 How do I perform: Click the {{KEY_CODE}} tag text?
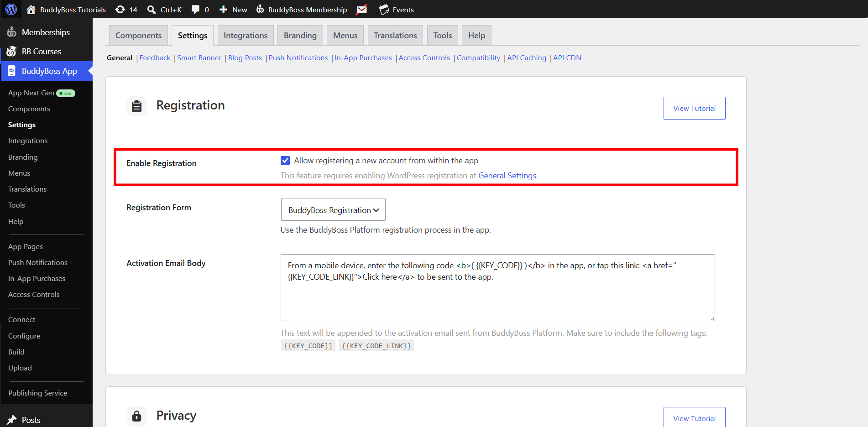tap(308, 346)
